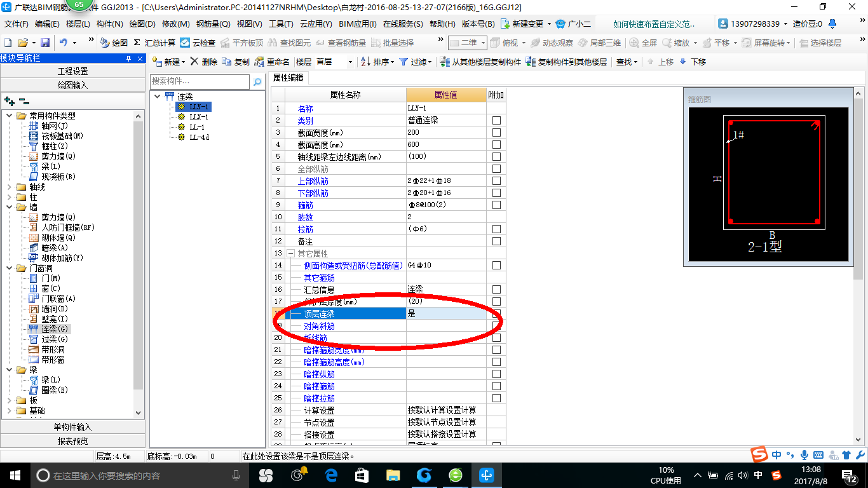
Task: Select LLX-1 in the component list
Action: (x=198, y=117)
